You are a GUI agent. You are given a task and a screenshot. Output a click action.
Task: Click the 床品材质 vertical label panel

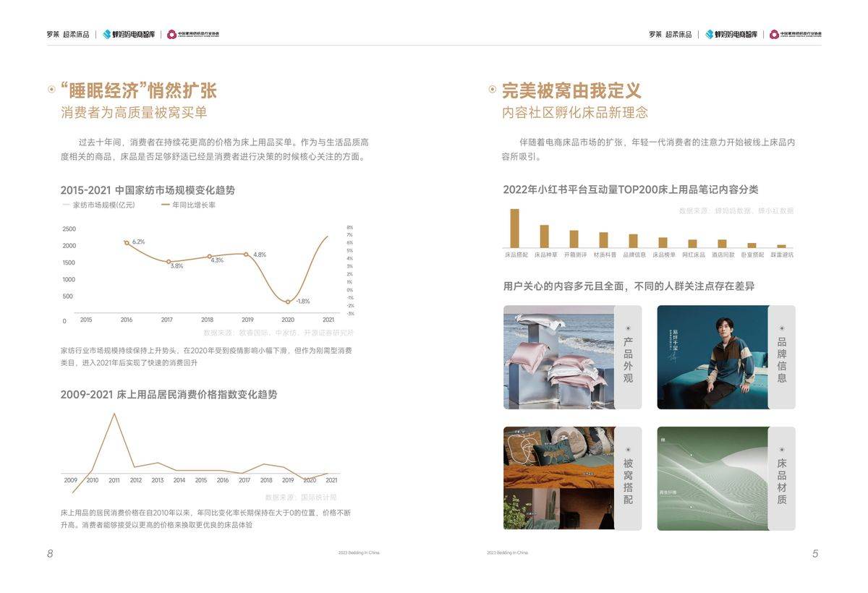tap(782, 478)
